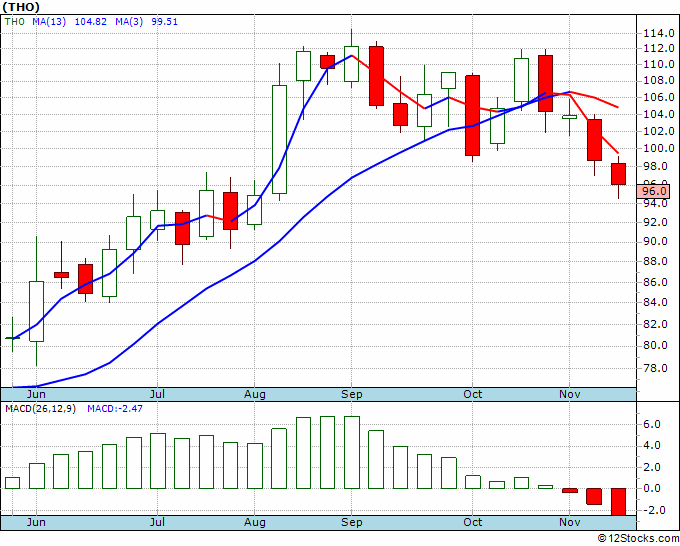This screenshot has height=546, width=680.
Task: Click the 106.0 price axis label
Action: [658, 98]
